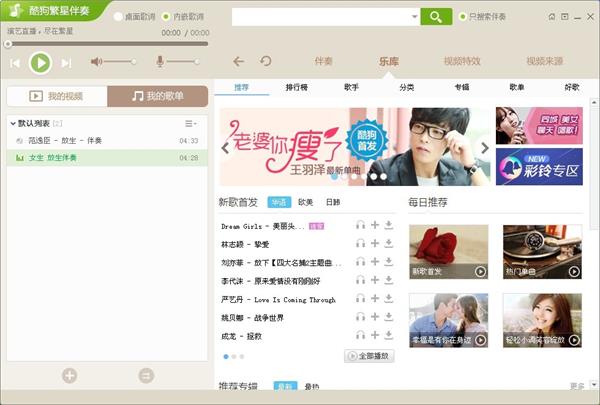600x405 pixels.
Task: Download the song 林志颖 - 挚爱
Action: (x=388, y=243)
